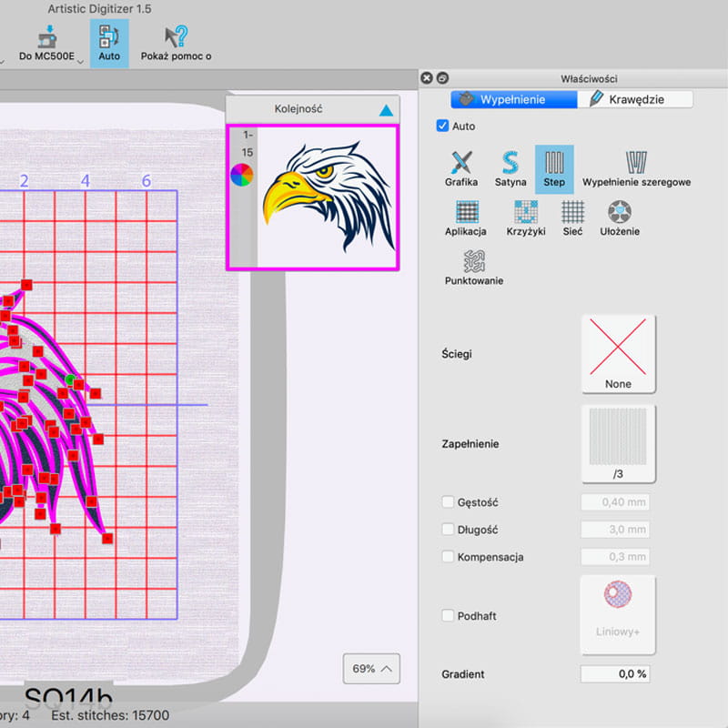This screenshot has height=728, width=728.
Task: Click ruler number 4 on hoop grid
Action: tap(85, 180)
